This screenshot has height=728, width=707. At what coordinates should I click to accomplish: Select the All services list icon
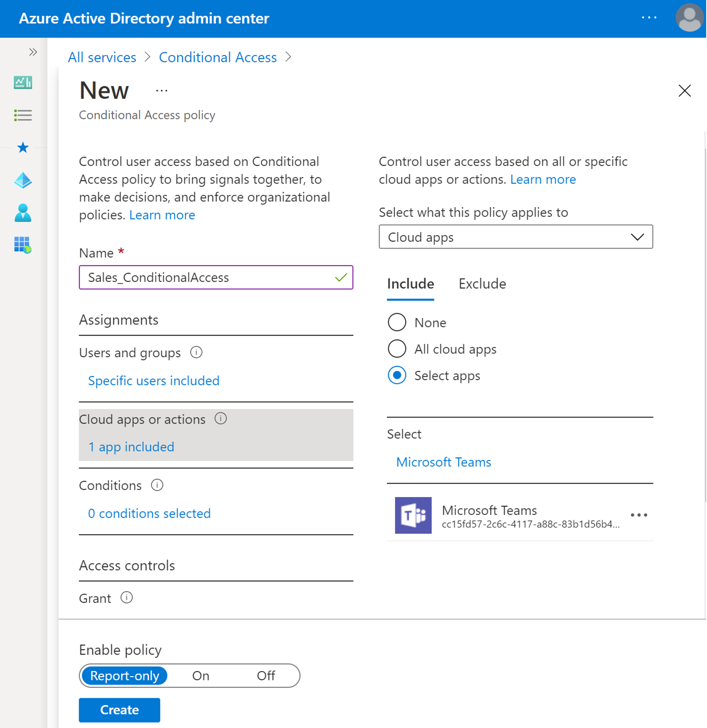pos(23,115)
